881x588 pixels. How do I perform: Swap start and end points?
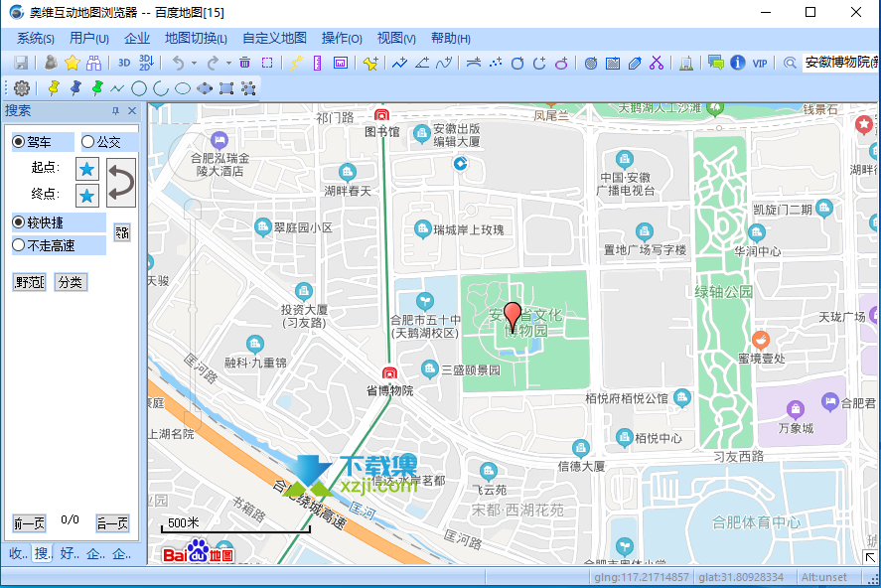(x=121, y=183)
